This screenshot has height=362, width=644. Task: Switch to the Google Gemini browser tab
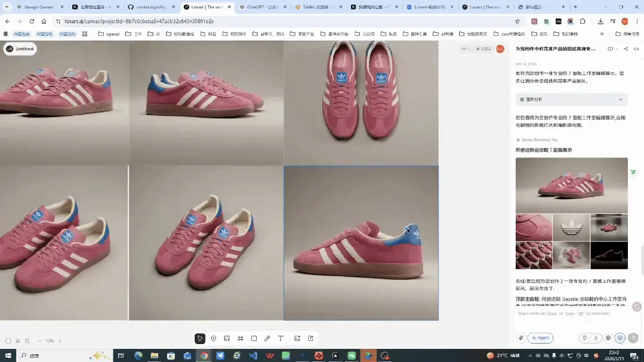point(36,7)
